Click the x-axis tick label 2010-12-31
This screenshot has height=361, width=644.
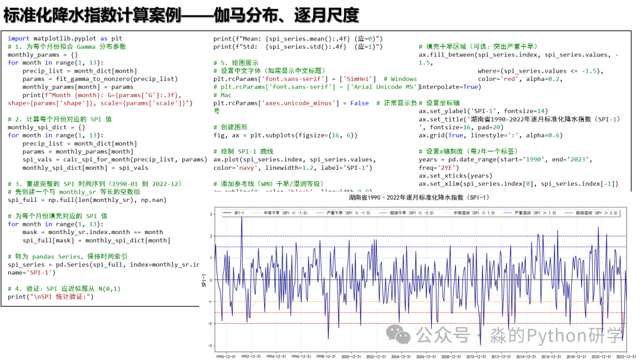tap(476, 356)
